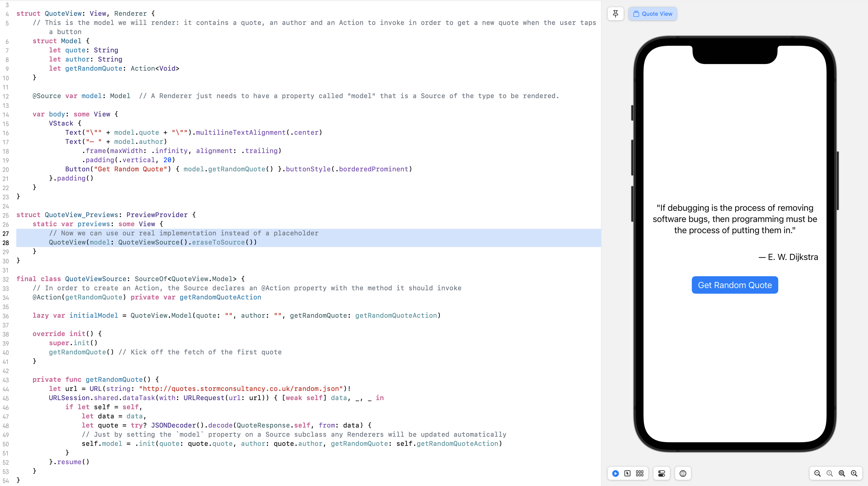The height and width of the screenshot is (486, 868).
Task: Zoom in the preview canvas
Action: pyautogui.click(x=854, y=473)
